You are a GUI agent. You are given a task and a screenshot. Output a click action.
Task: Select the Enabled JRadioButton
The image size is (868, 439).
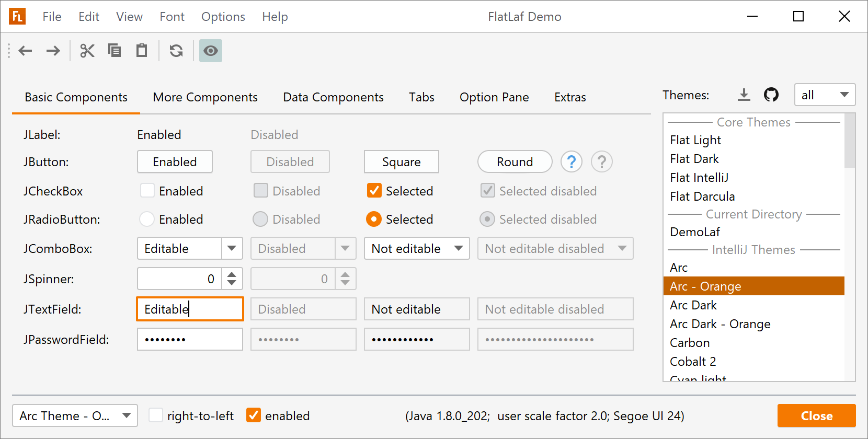147,219
